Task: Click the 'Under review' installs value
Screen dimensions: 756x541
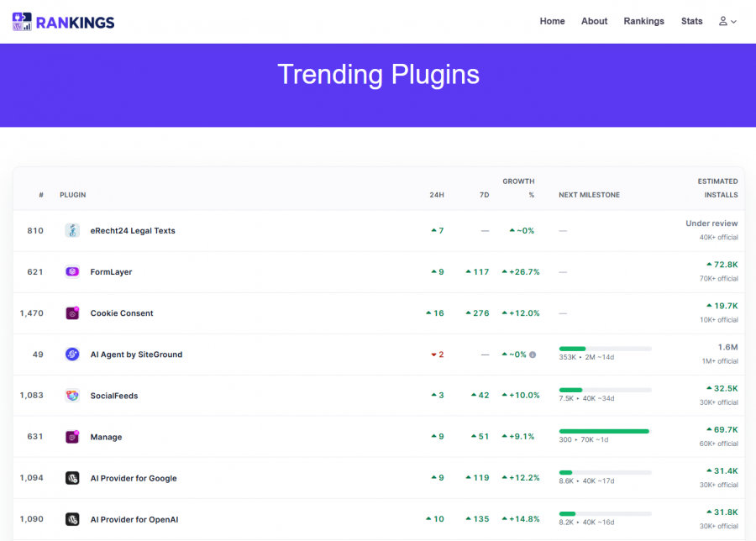Action: [711, 223]
